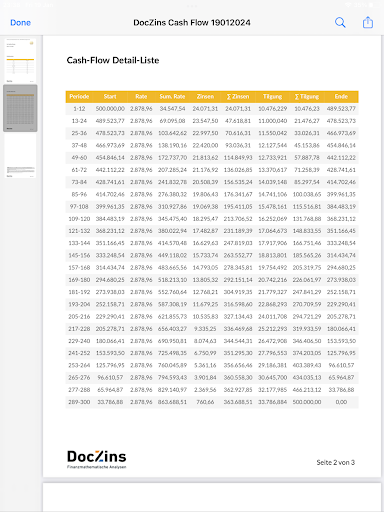Click the DocZins logo in the footer

click(x=97, y=459)
